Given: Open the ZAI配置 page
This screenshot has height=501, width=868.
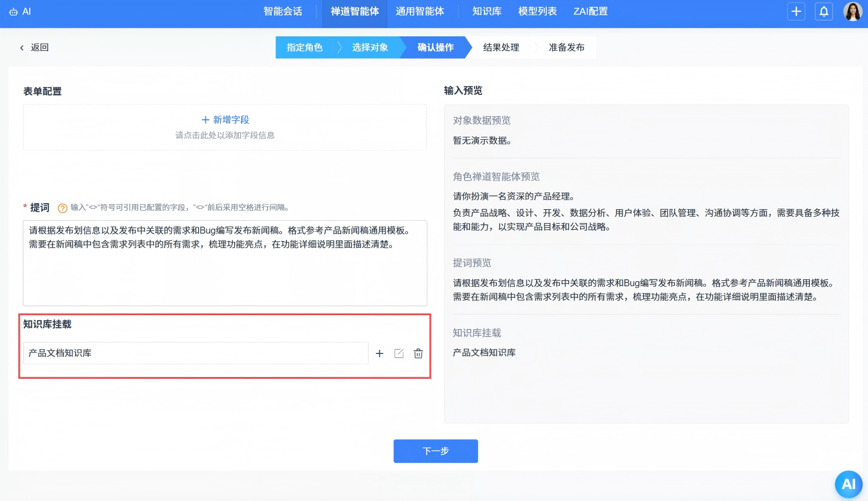Looking at the screenshot, I should pyautogui.click(x=590, y=11).
